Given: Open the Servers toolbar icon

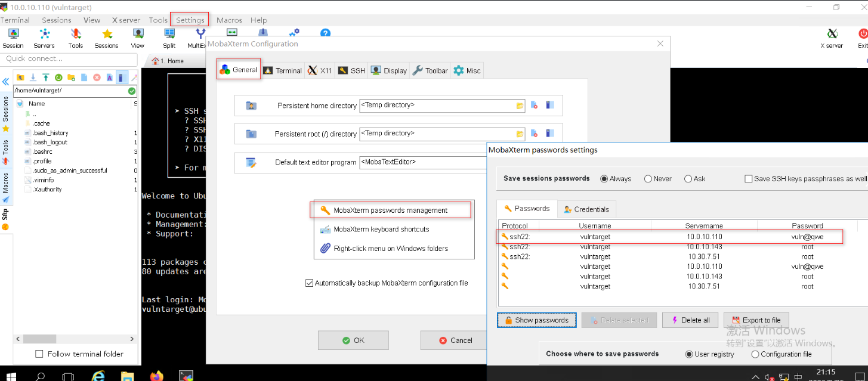Looking at the screenshot, I should [44, 39].
